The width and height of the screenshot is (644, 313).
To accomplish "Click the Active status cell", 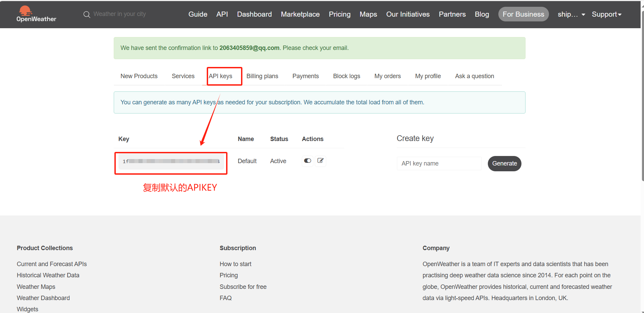I will pyautogui.click(x=278, y=161).
